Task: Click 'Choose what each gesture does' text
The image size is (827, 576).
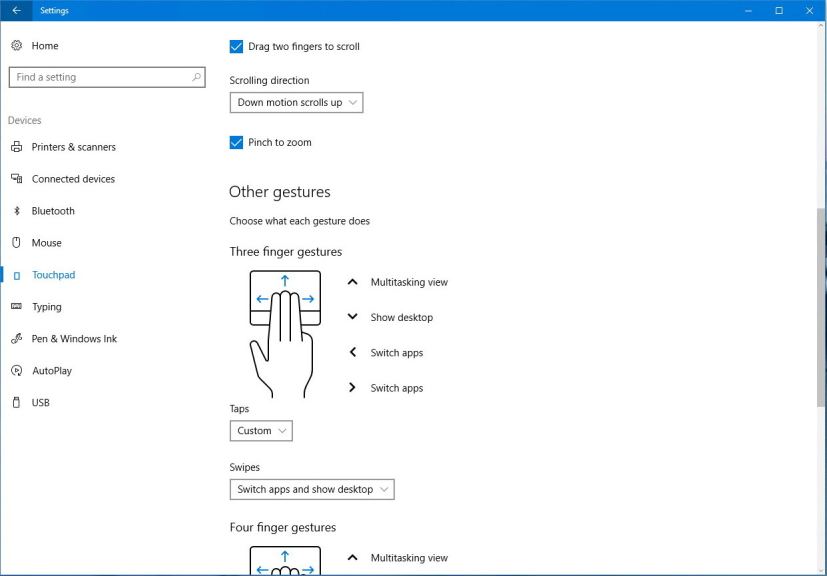Action: [x=299, y=221]
